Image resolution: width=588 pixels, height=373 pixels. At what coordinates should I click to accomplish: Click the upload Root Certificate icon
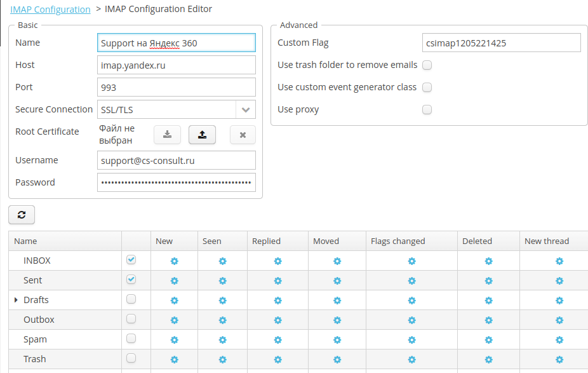[202, 135]
